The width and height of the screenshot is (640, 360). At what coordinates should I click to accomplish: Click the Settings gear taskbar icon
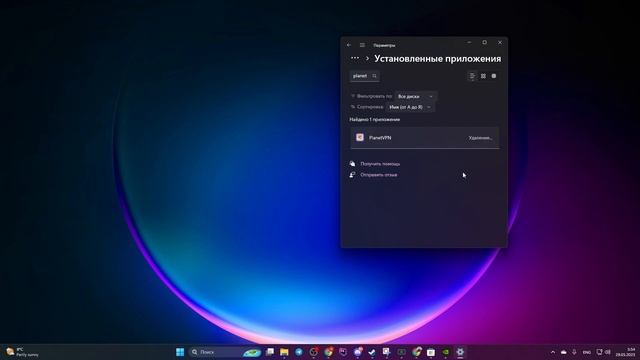(x=460, y=352)
